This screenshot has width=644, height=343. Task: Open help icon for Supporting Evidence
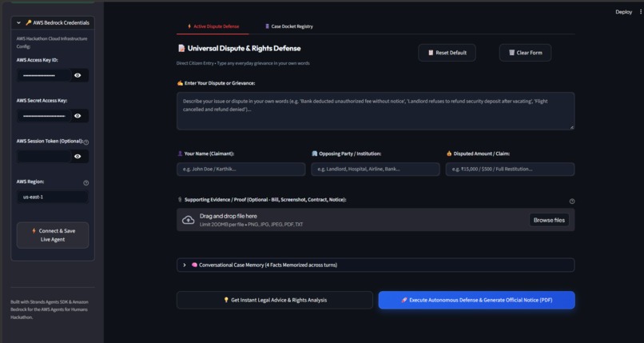(x=572, y=201)
